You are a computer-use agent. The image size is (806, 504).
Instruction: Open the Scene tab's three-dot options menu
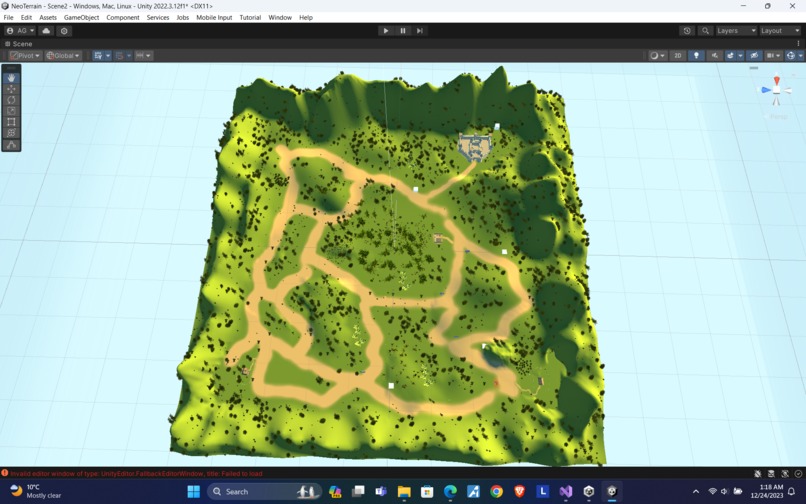point(798,44)
